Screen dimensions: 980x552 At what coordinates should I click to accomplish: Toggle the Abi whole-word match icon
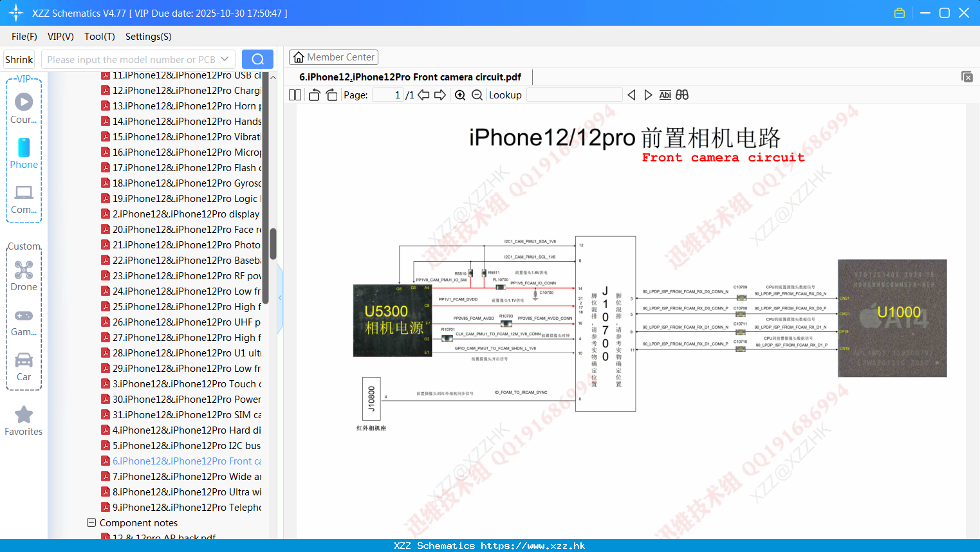coord(665,95)
